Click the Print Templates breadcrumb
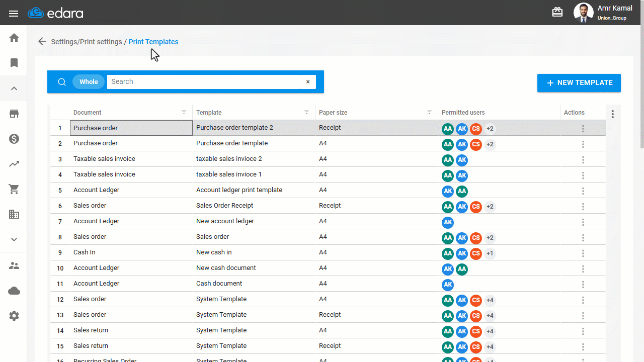644x362 pixels. (x=153, y=42)
